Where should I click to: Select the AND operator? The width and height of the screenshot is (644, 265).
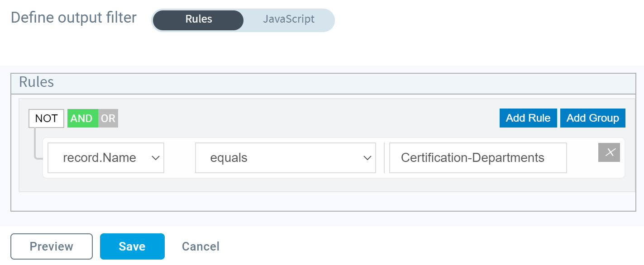coord(83,118)
